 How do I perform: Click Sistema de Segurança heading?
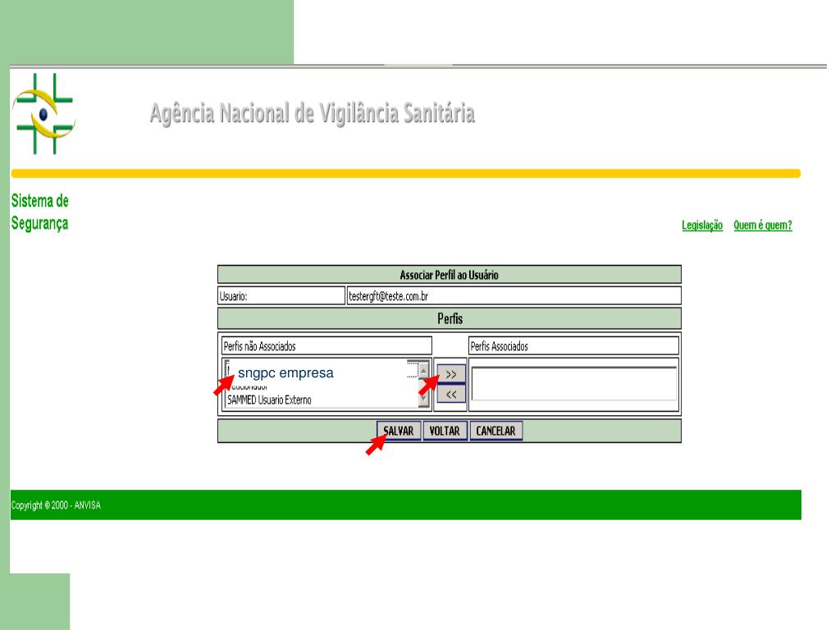[40, 212]
